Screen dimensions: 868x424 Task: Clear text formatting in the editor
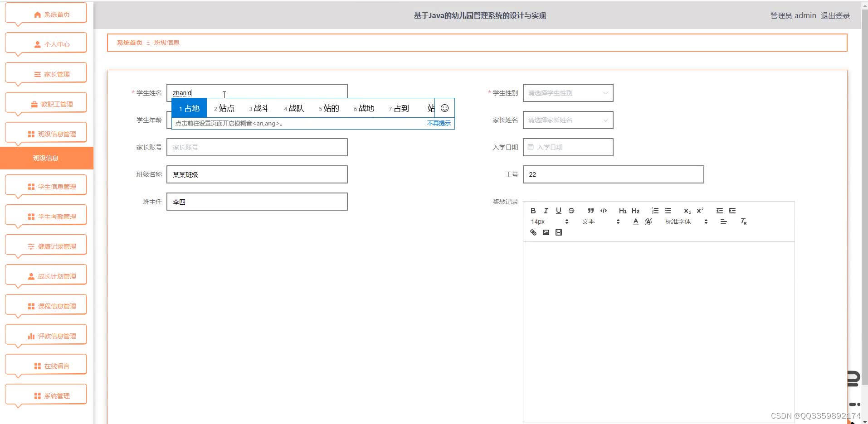743,222
